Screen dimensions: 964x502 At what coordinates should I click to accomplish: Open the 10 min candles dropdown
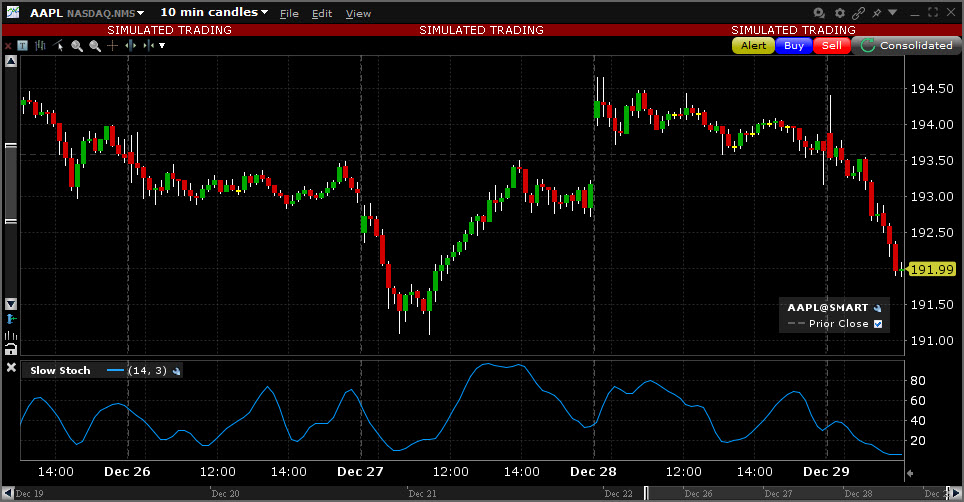214,12
